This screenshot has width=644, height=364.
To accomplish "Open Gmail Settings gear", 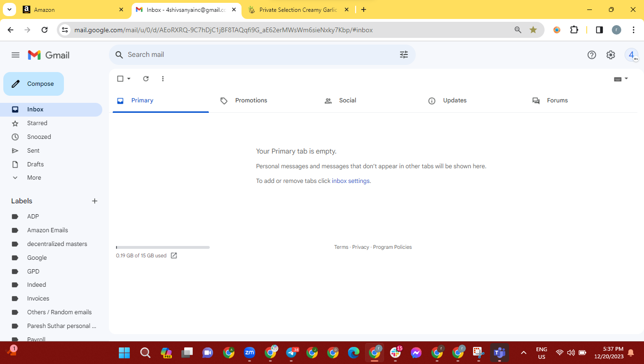I will (x=611, y=55).
